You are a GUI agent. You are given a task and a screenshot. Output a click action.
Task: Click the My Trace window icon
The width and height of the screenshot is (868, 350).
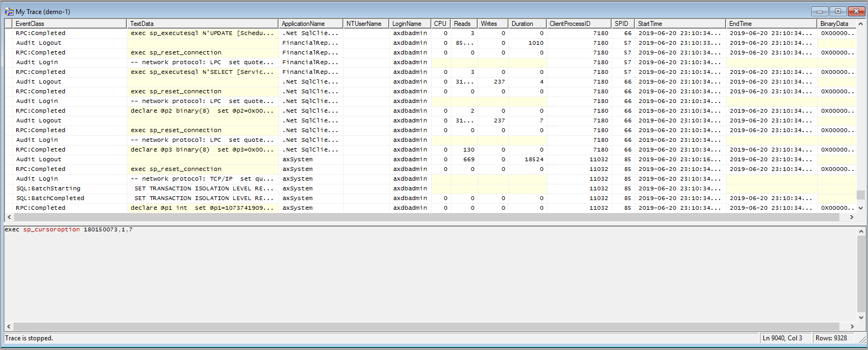pyautogui.click(x=9, y=11)
